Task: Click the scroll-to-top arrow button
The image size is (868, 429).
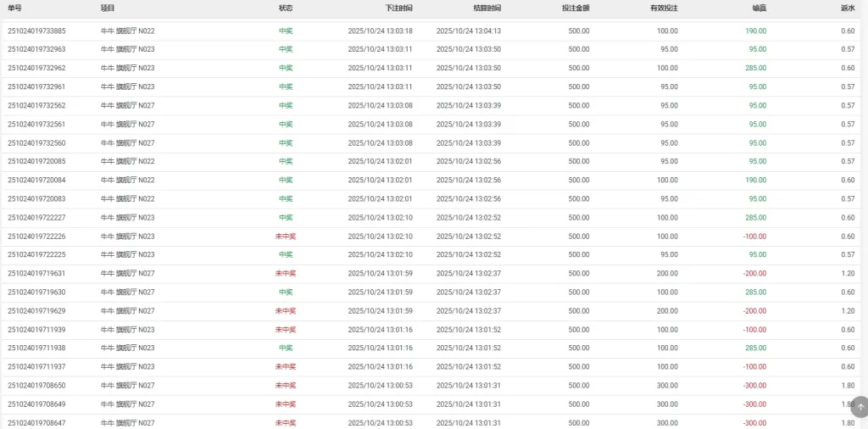Action: pos(860,407)
